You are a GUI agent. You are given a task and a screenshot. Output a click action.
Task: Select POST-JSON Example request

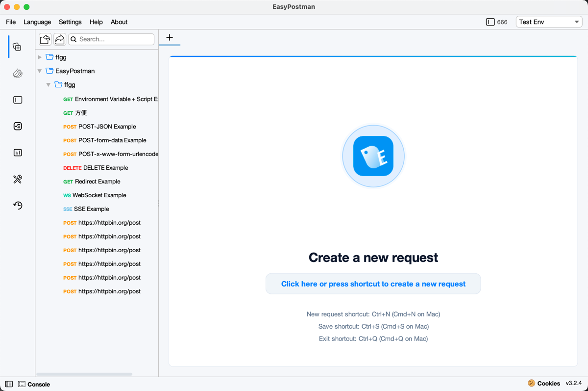(99, 127)
